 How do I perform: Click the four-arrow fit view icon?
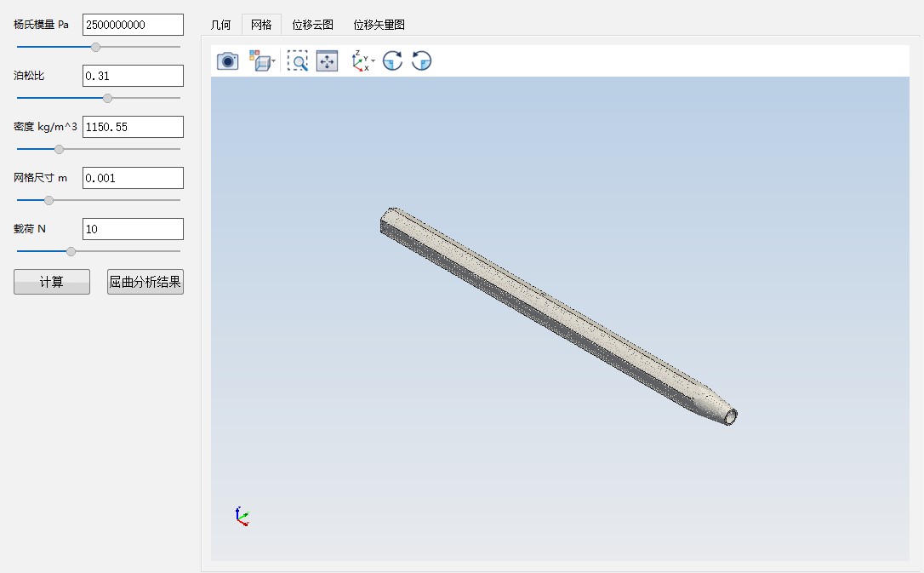(327, 60)
